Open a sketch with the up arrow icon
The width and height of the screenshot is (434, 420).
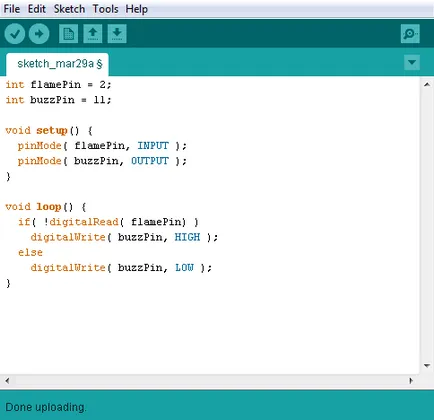point(93,34)
